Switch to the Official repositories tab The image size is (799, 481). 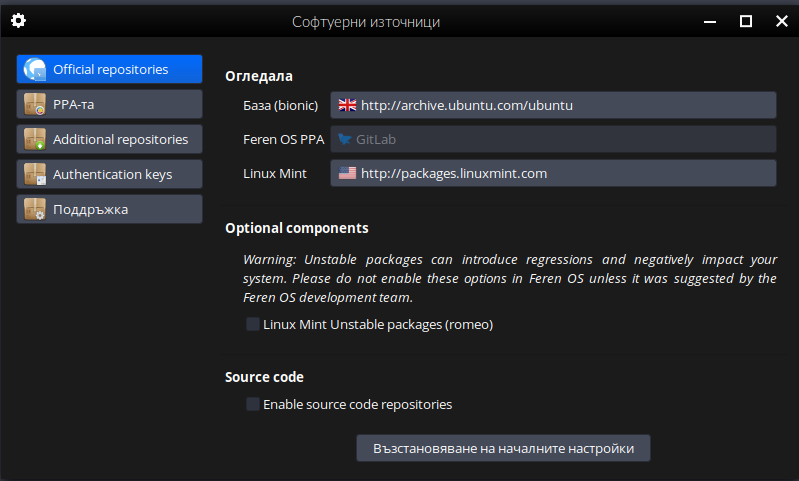click(110, 69)
